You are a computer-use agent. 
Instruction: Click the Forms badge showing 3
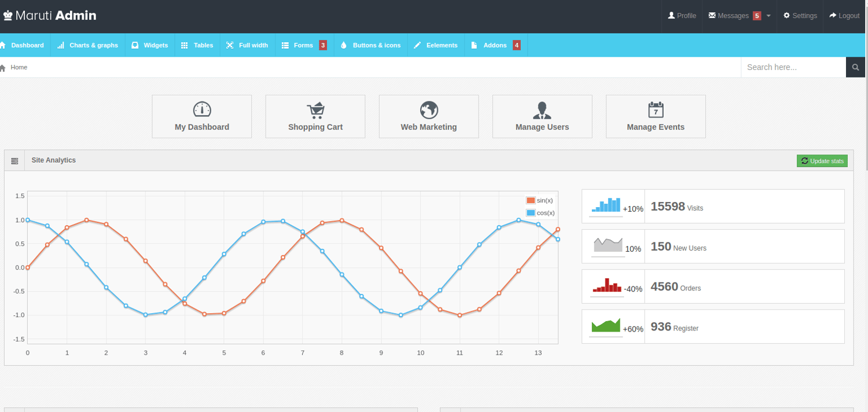[323, 45]
